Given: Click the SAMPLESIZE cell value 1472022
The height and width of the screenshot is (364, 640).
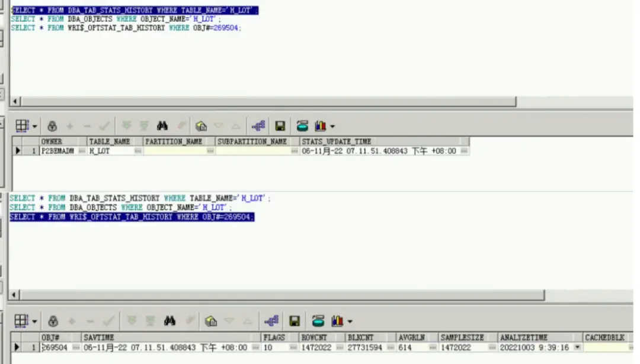Looking at the screenshot, I should point(456,347).
